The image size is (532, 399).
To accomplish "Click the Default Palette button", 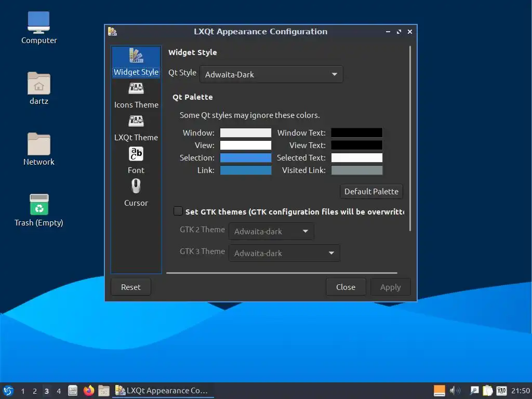I will tap(371, 192).
